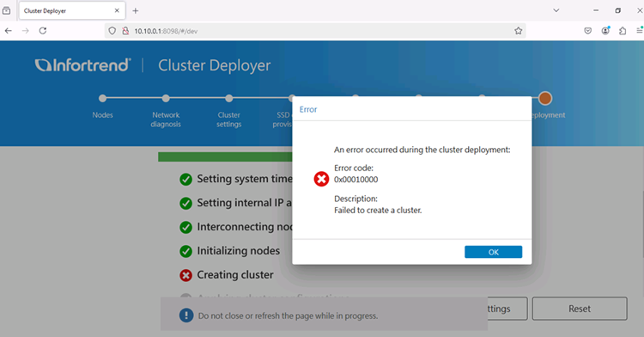This screenshot has width=644, height=337.
Task: Open the Firefox View icon
Action: [7, 10]
